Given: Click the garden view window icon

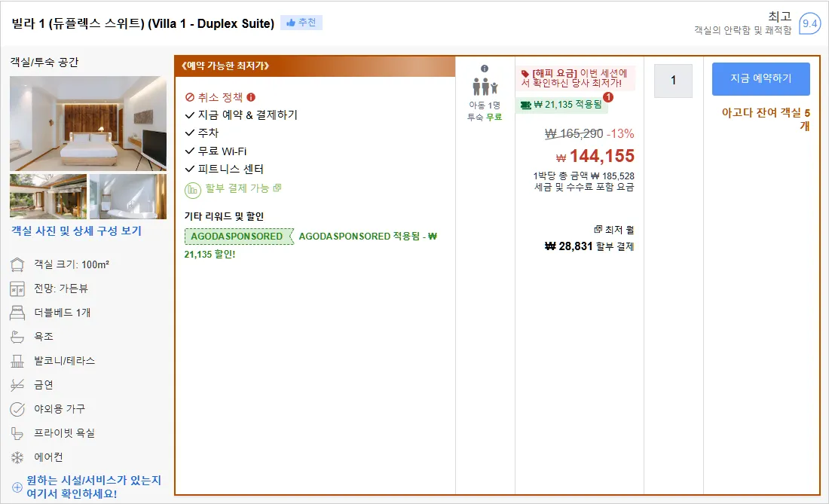Looking at the screenshot, I should point(17,289).
